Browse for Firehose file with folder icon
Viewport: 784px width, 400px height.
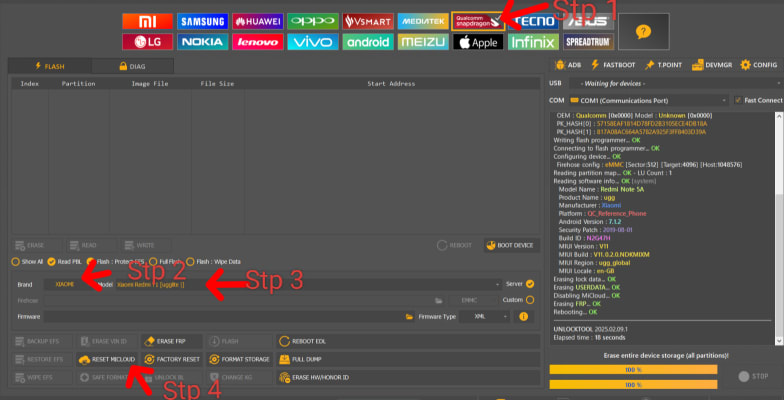(438, 300)
